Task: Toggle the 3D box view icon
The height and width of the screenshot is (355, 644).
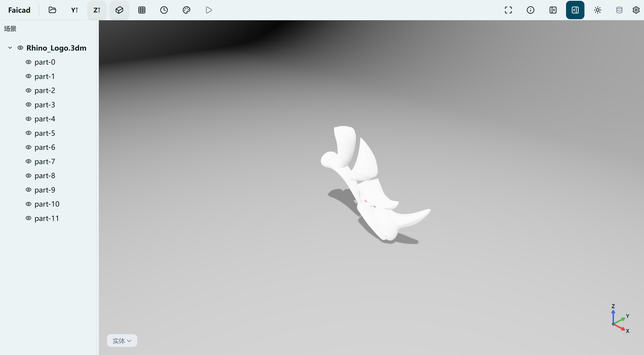Action: pos(119,10)
